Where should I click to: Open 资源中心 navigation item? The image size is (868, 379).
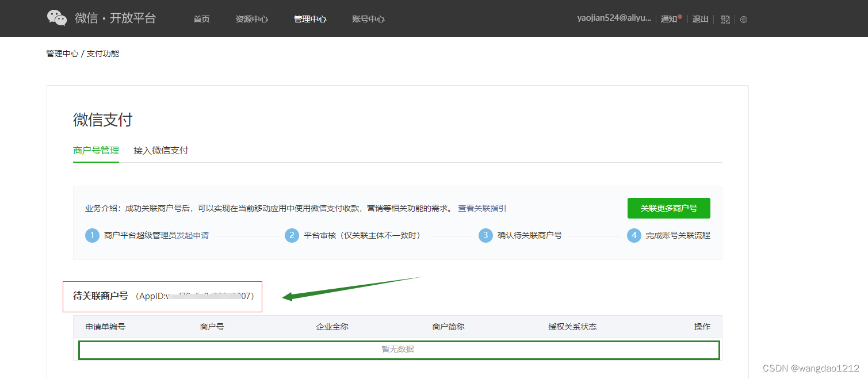tap(251, 19)
